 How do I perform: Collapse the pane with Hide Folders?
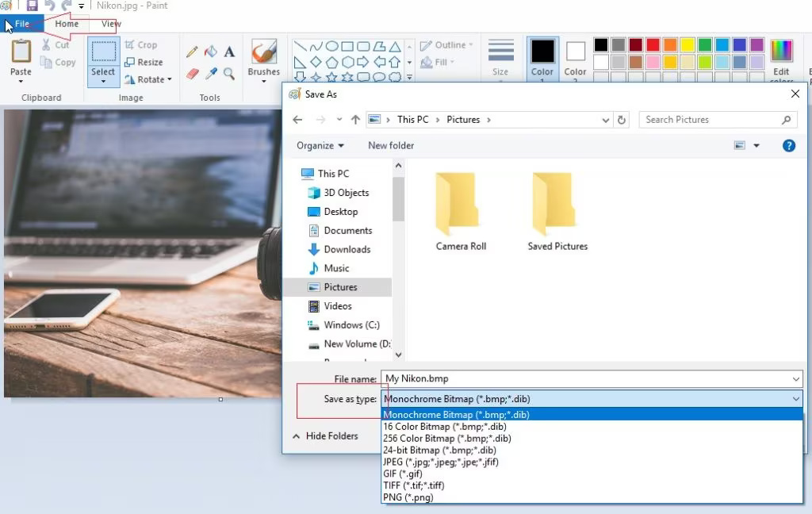point(325,436)
